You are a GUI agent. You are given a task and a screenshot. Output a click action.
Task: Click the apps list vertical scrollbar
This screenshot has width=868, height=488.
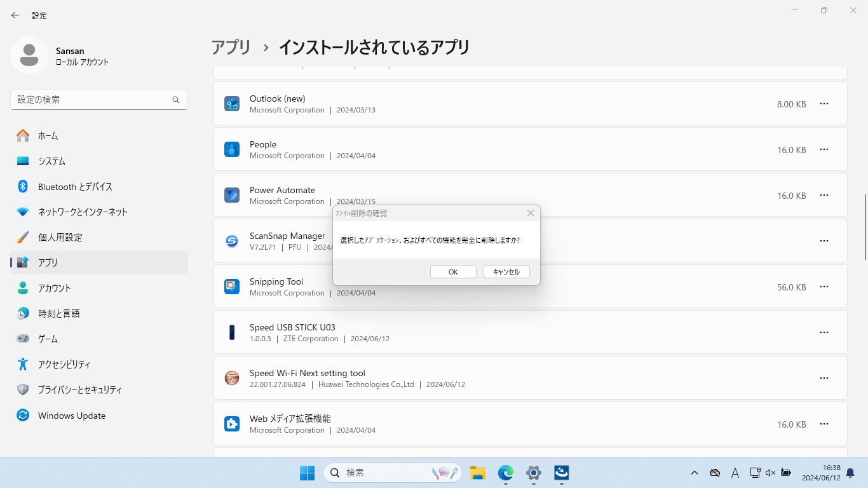pos(865,227)
